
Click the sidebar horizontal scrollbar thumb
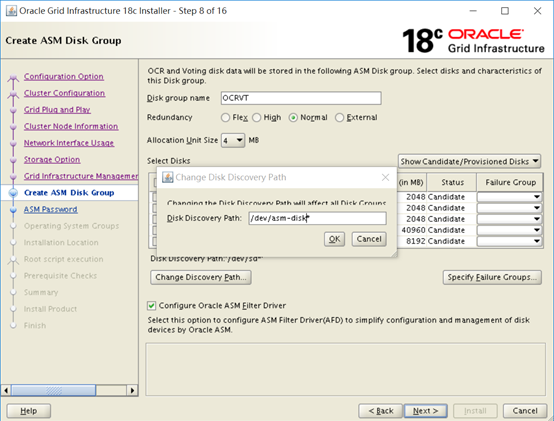click(53, 390)
